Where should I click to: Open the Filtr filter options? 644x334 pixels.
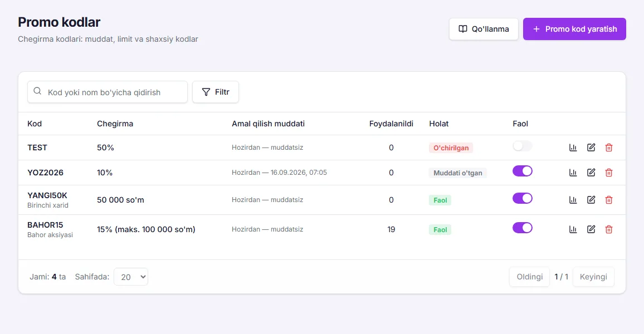pos(216,92)
